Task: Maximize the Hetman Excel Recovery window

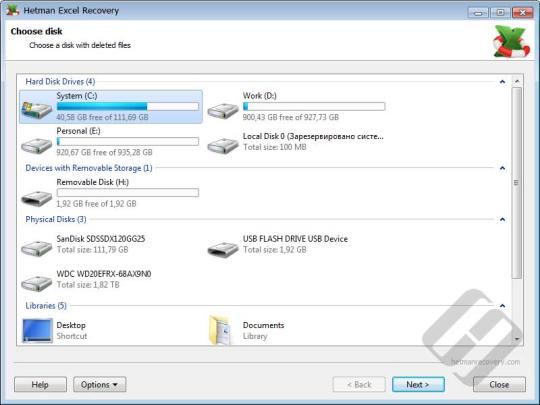Action: pyautogui.click(x=500, y=12)
